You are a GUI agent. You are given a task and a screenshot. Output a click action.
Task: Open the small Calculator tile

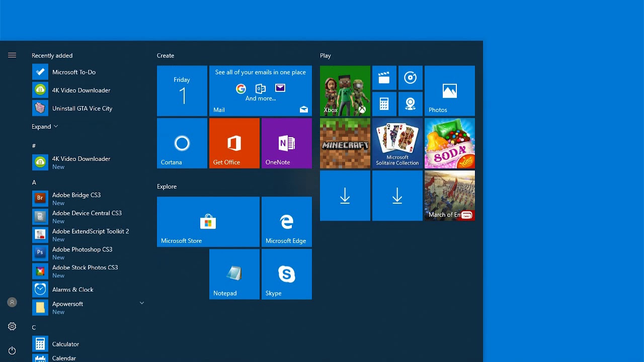pyautogui.click(x=384, y=104)
